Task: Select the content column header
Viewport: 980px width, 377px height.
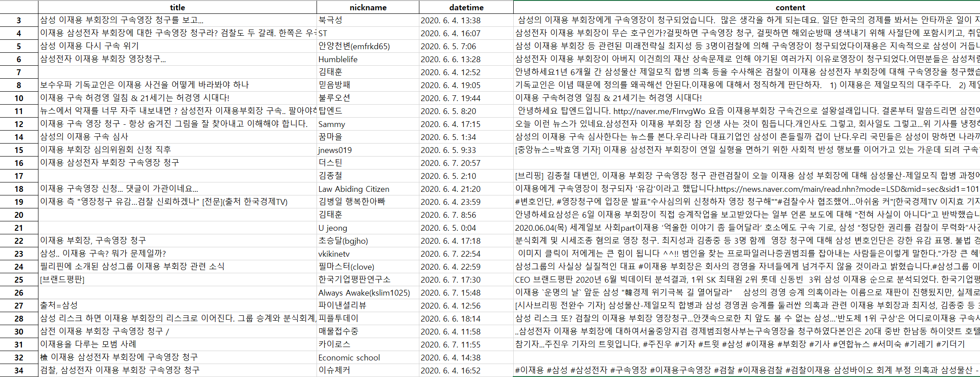Action: point(747,7)
